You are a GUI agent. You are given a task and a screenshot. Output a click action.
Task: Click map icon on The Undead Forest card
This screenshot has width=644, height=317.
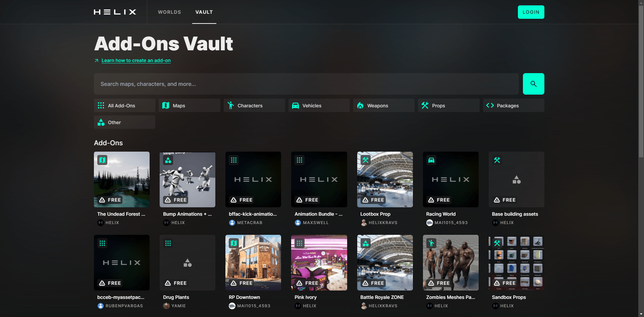[102, 160]
